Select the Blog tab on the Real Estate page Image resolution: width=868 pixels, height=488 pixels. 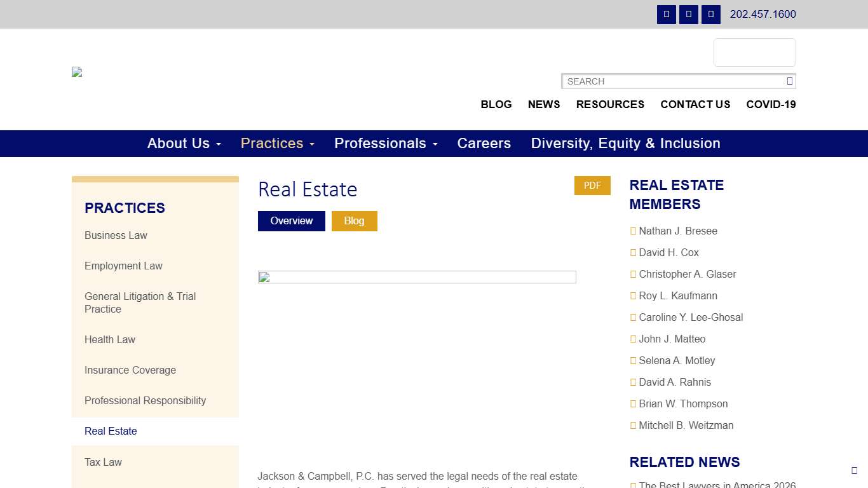coord(354,220)
